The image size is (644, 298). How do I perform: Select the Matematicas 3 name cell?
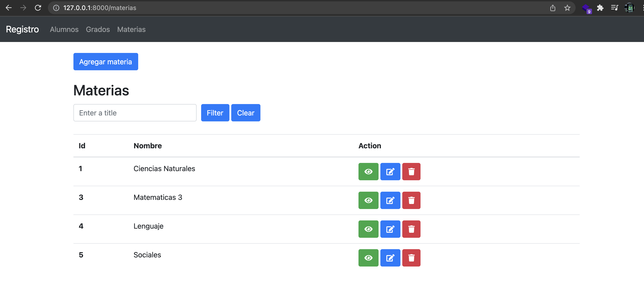158,197
